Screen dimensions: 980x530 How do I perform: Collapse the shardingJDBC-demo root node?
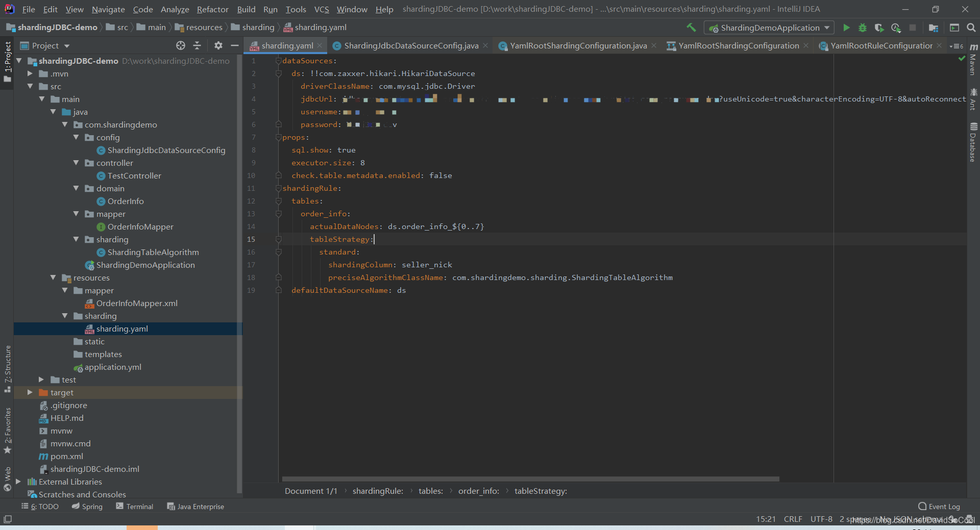(19, 61)
